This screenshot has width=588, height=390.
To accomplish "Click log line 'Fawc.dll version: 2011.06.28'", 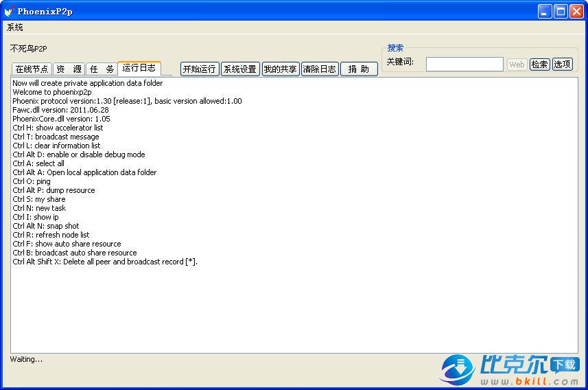I will pyautogui.click(x=61, y=110).
